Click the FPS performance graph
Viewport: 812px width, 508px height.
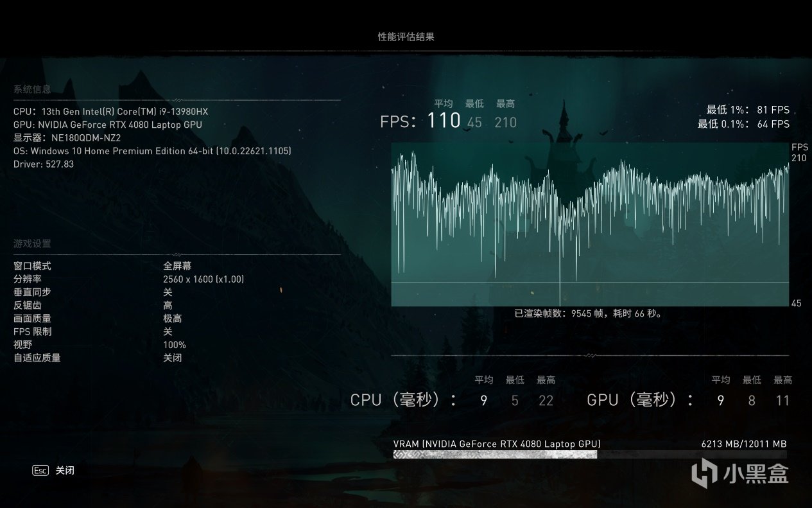click(x=590, y=224)
